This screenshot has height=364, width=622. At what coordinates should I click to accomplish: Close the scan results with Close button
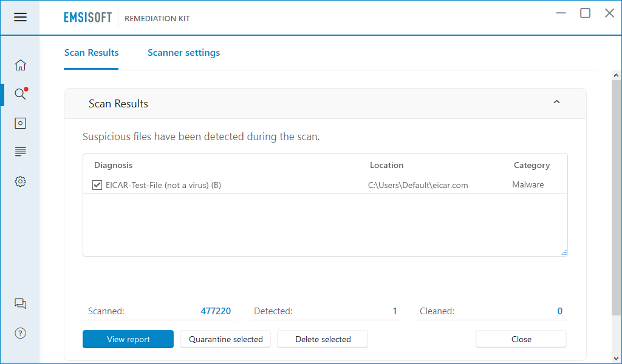pyautogui.click(x=521, y=339)
